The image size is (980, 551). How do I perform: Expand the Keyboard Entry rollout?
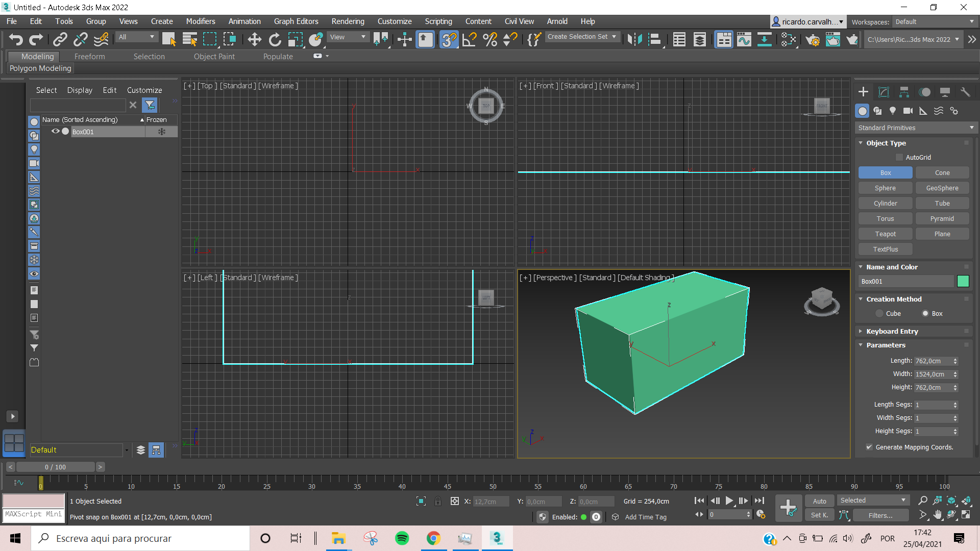(x=892, y=331)
